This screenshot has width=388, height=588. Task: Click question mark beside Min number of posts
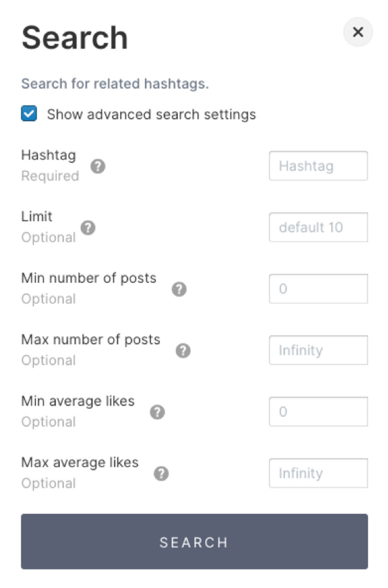point(179,289)
